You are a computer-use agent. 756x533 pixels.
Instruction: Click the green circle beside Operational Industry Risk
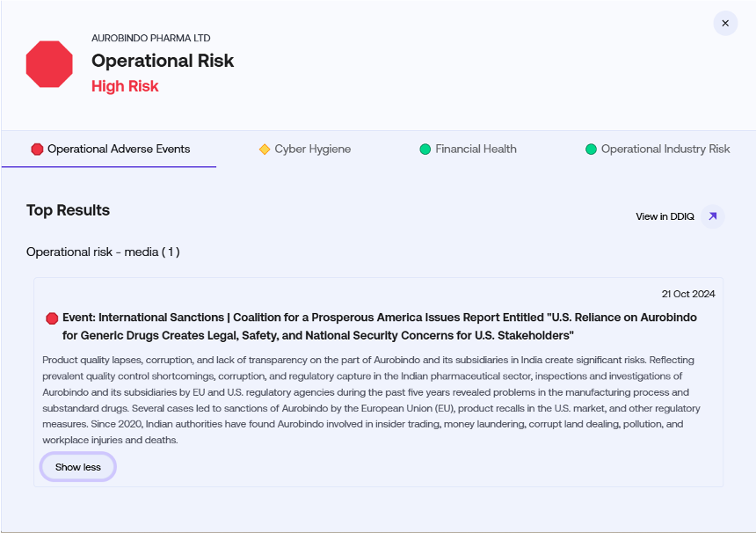[591, 150]
